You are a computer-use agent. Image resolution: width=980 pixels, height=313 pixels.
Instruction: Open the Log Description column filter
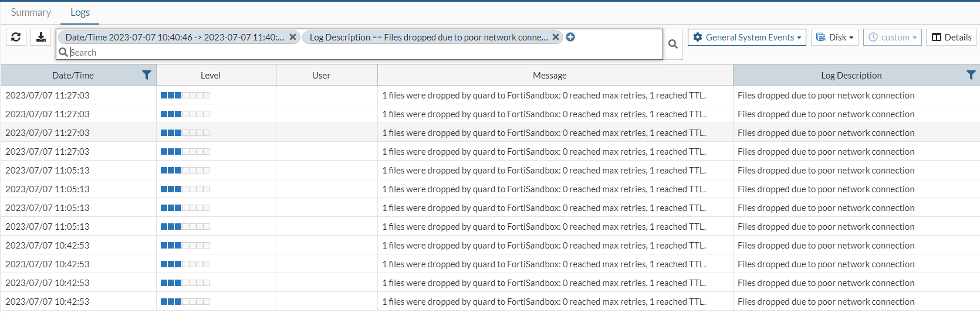coord(971,75)
